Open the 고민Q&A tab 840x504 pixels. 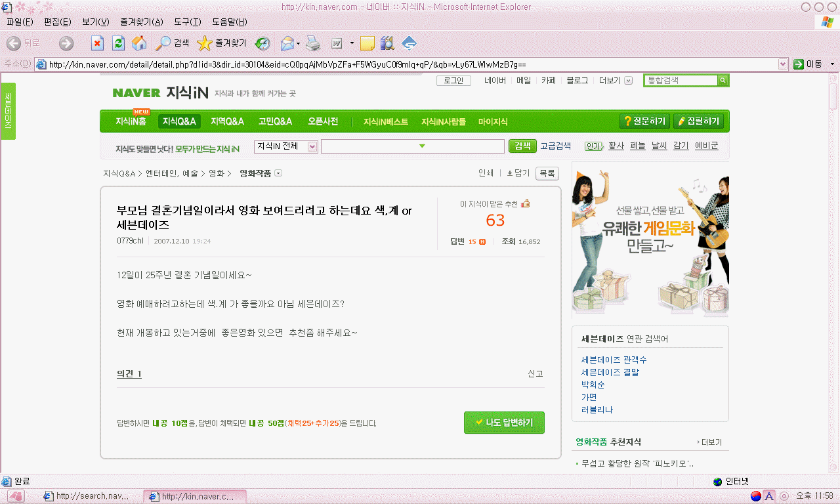pyautogui.click(x=275, y=121)
